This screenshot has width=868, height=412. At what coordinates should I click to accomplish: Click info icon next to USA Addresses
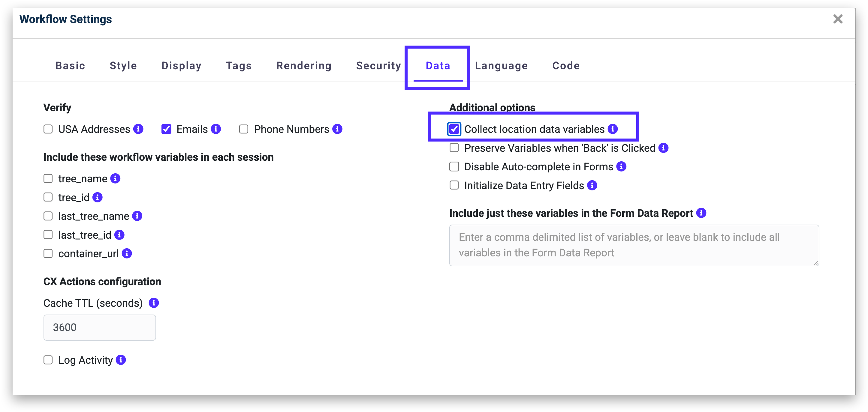(x=138, y=129)
